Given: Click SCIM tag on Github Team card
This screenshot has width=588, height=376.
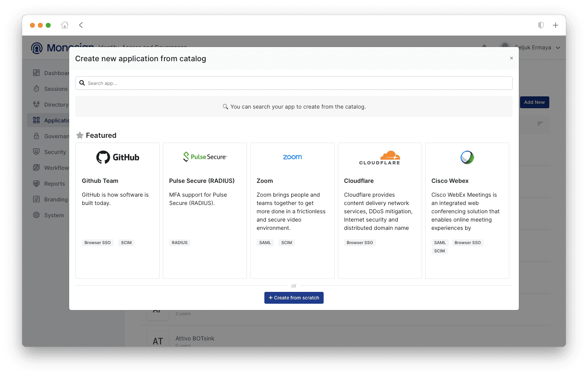Looking at the screenshot, I should tap(126, 243).
